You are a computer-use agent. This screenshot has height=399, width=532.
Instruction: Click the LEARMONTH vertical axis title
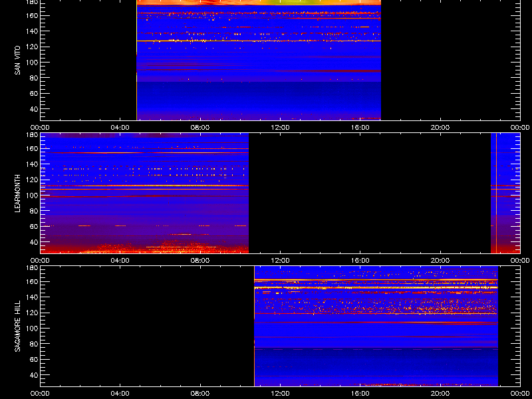[17, 194]
